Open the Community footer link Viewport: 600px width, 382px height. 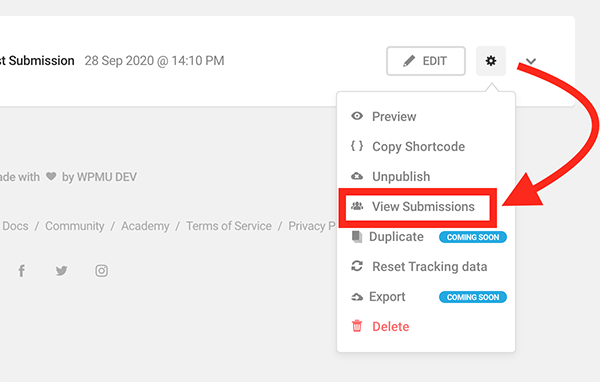(x=75, y=226)
